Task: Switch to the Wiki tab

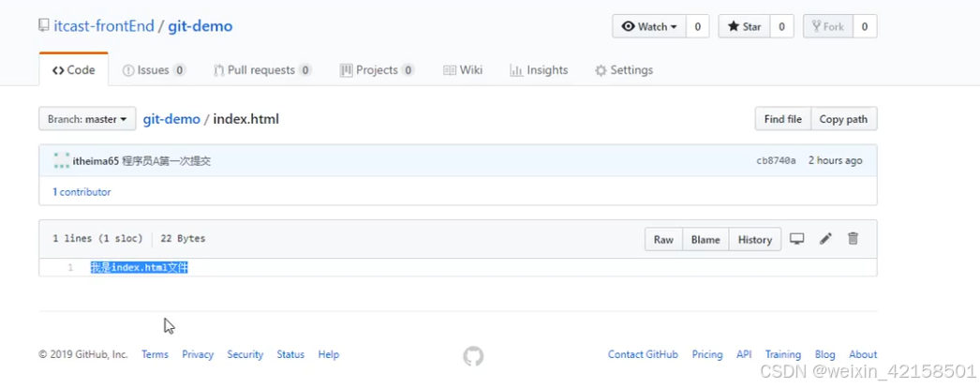Action: click(463, 70)
